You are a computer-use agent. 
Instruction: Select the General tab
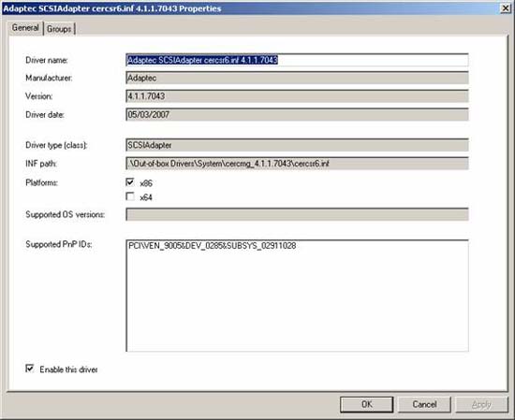(x=25, y=27)
